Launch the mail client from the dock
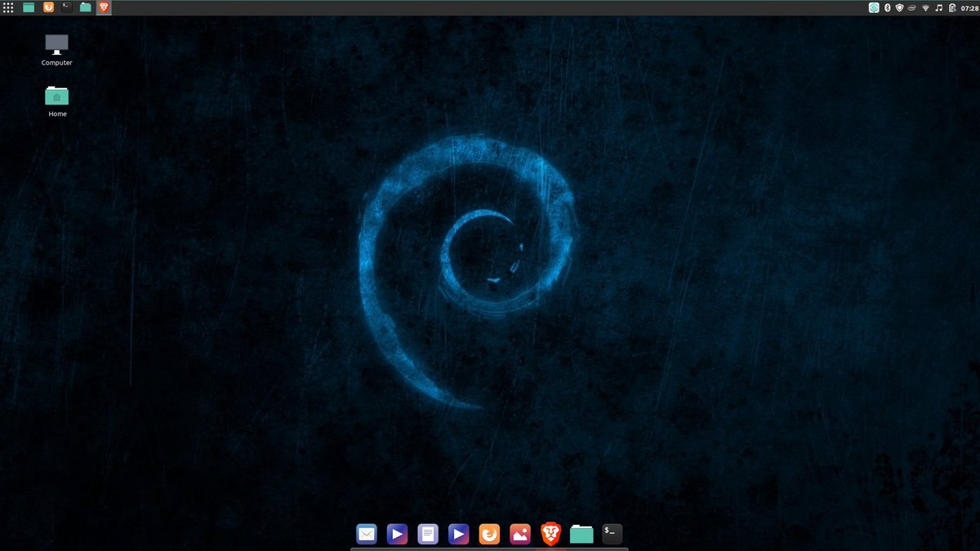 click(367, 534)
